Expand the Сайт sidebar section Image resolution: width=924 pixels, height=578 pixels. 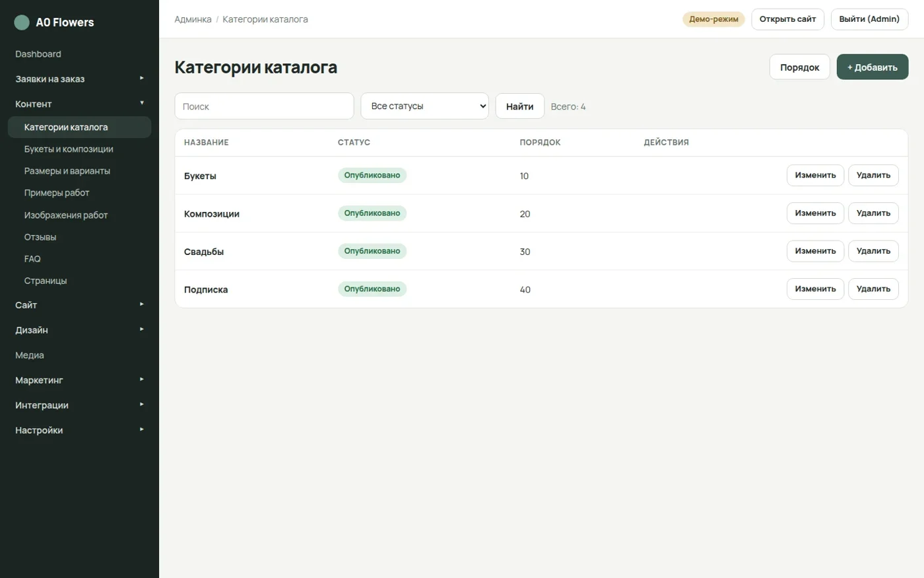point(79,305)
